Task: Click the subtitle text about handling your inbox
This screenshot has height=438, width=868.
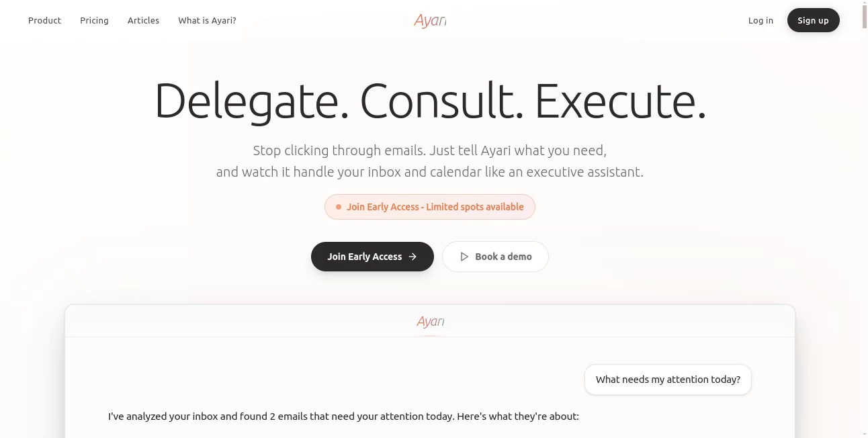Action: pyautogui.click(x=429, y=161)
